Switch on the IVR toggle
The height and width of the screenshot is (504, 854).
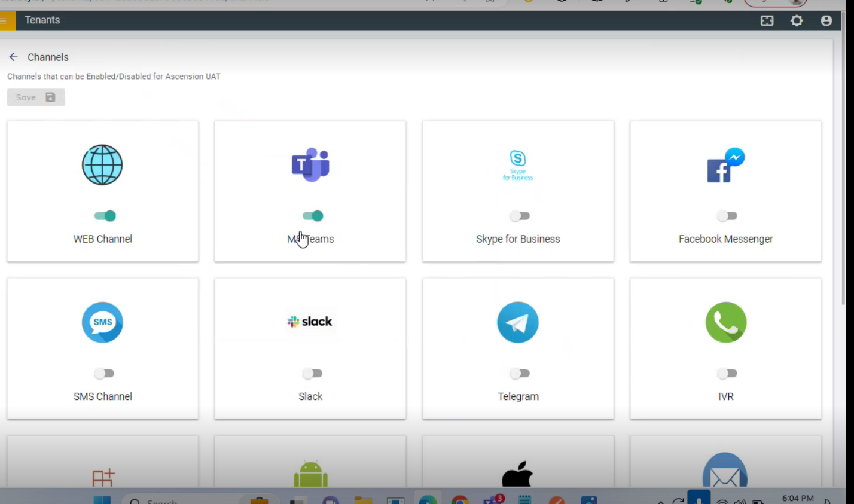pyautogui.click(x=727, y=374)
